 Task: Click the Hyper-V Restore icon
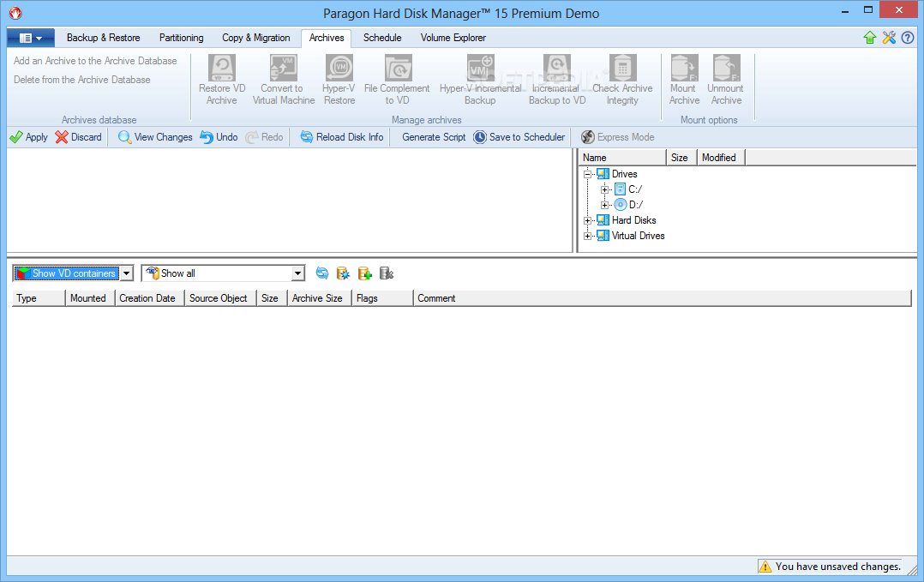(339, 68)
